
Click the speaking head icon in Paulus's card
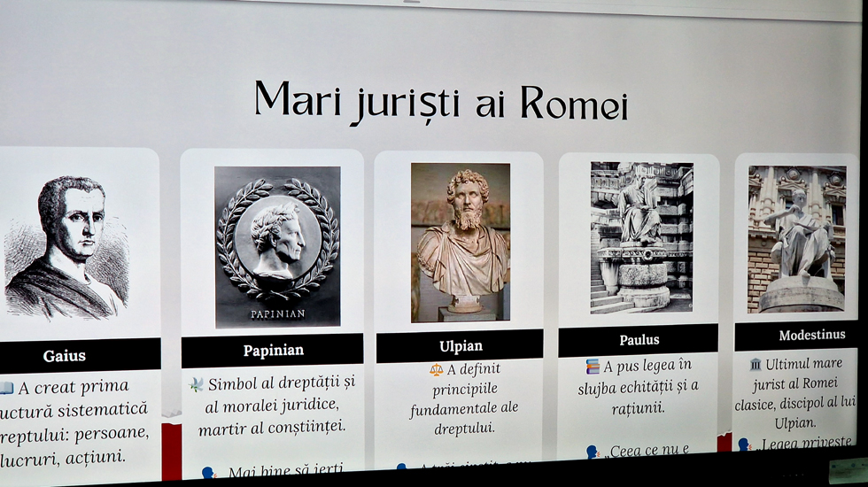[x=593, y=452]
